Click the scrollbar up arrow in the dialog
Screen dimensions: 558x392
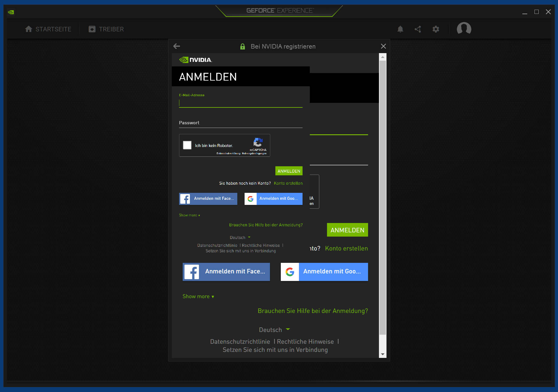coord(383,57)
